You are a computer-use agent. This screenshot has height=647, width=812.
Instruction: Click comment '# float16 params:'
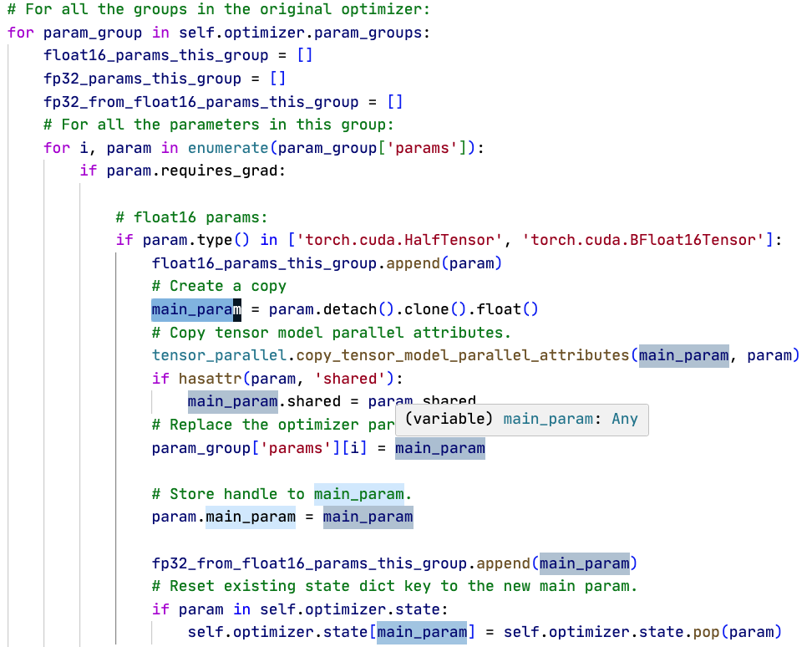[191, 217]
